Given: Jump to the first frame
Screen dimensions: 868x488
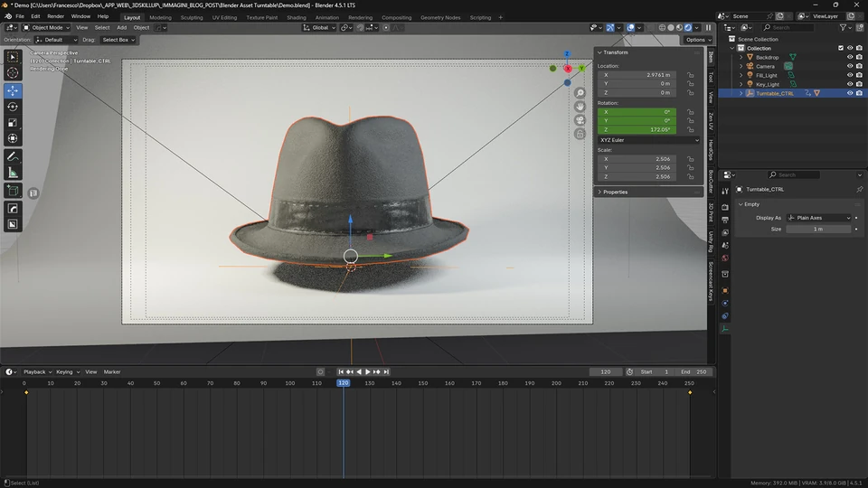Looking at the screenshot, I should [x=341, y=371].
